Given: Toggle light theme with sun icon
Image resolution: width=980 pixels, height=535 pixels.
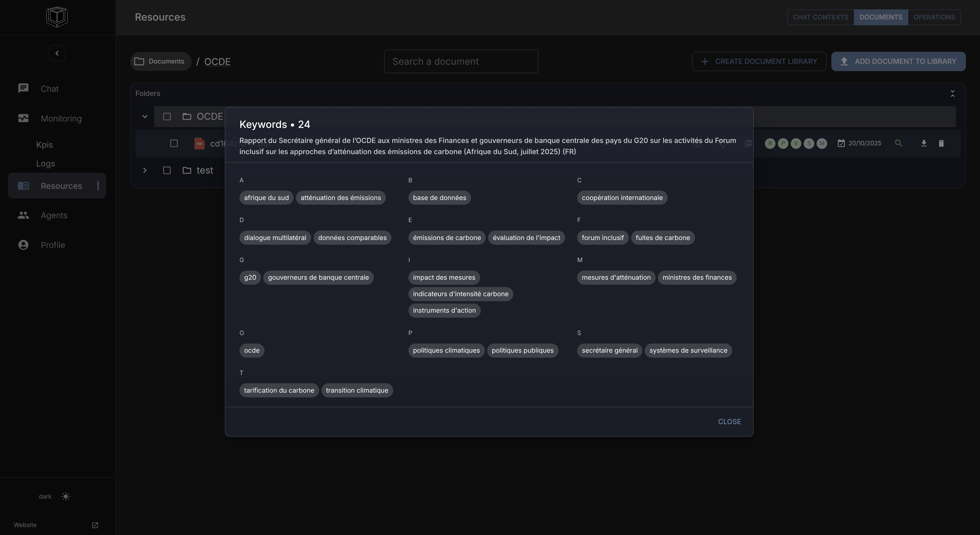Looking at the screenshot, I should [x=66, y=496].
